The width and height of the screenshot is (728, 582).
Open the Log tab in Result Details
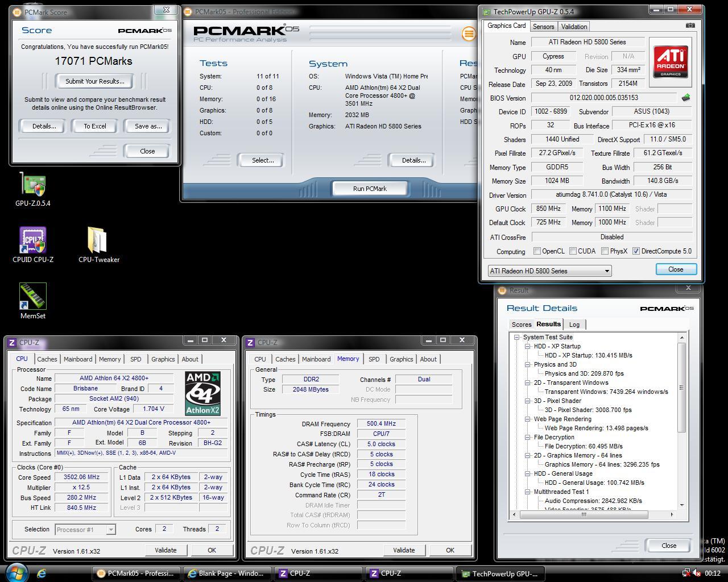coord(574,325)
